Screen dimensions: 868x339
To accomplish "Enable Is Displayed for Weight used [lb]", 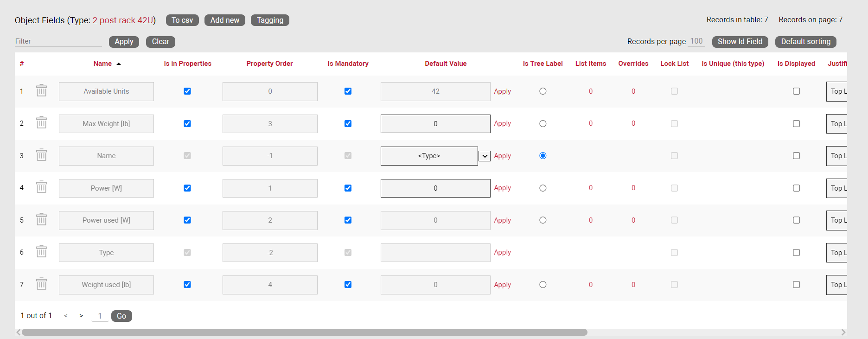I will click(x=796, y=285).
